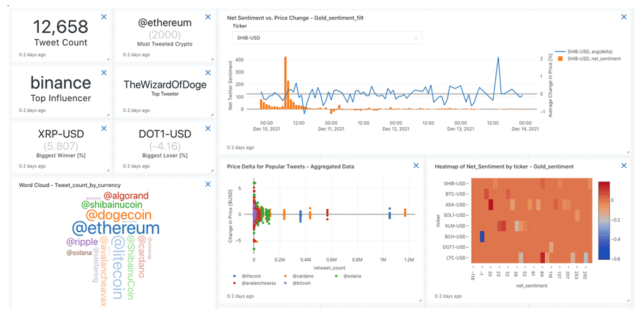Remove the Most Tweeted Crypto widget

click(x=208, y=17)
